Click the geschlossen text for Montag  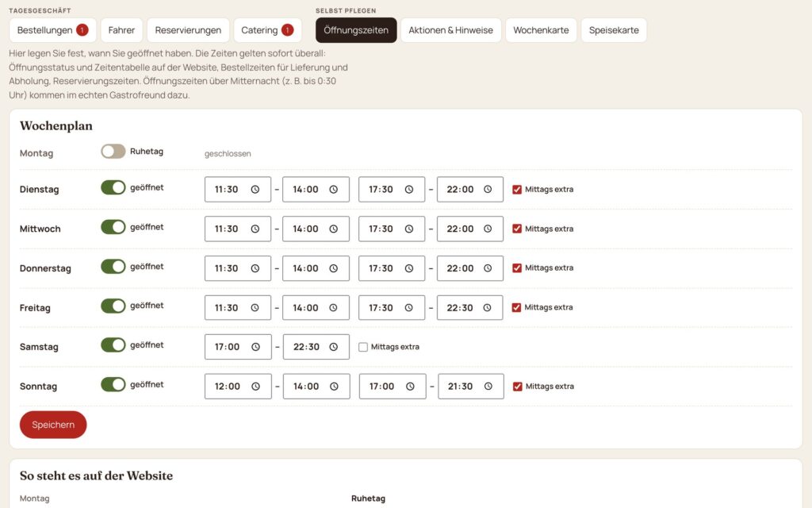tap(228, 153)
